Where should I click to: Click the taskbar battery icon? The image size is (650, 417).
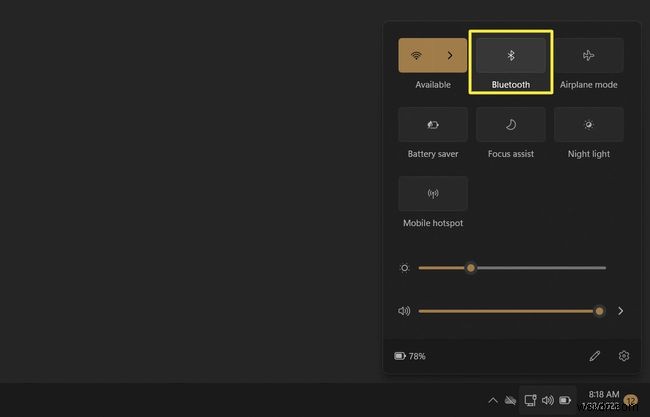point(565,400)
